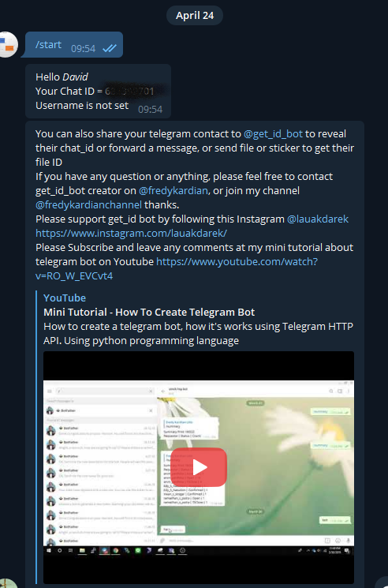Click the April 24 date badge
The width and height of the screenshot is (388, 588).
point(195,15)
